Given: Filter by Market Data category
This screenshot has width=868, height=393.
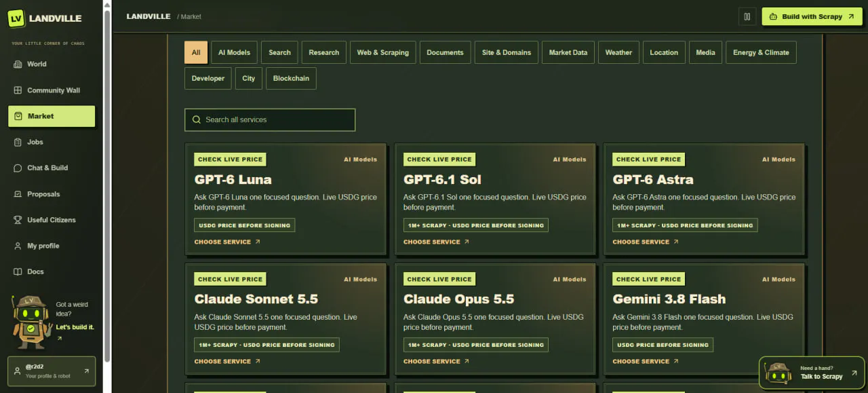Looking at the screenshot, I should [x=568, y=52].
